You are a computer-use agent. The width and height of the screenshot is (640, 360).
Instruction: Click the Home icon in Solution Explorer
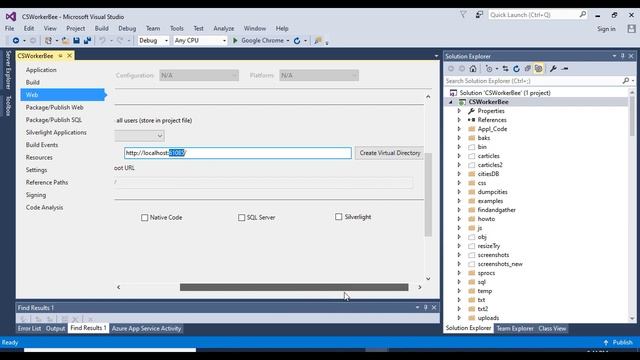click(x=473, y=69)
